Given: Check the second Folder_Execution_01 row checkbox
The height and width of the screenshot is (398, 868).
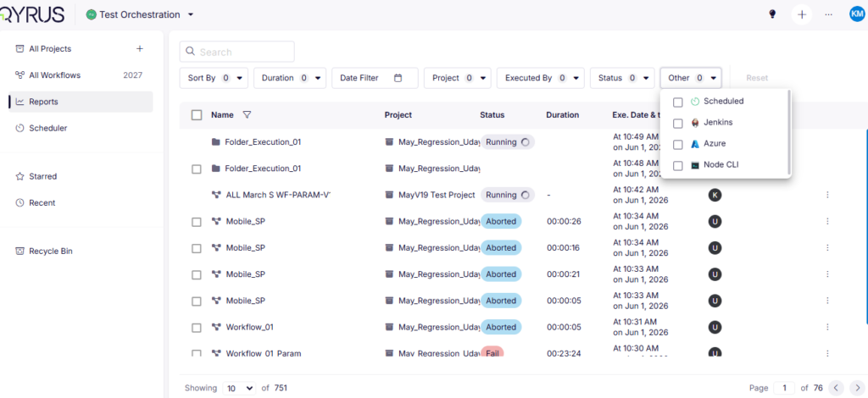Looking at the screenshot, I should tap(197, 169).
